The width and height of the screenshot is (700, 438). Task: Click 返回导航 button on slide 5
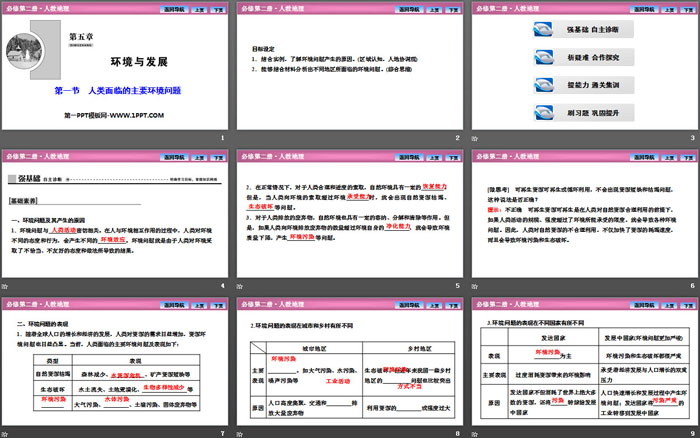click(x=408, y=157)
